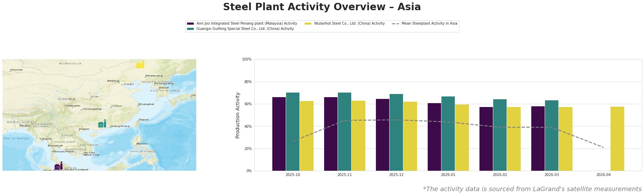644x195 pixels.
Task: Click the teal Guangxi Guifeng legend swatch
Action: point(191,29)
